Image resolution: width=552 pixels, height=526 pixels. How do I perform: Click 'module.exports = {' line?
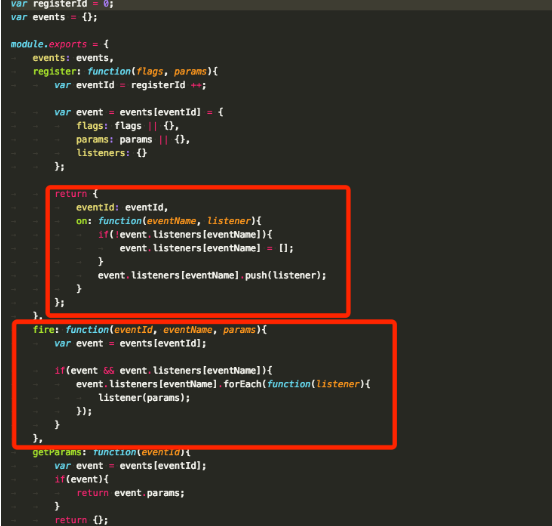[59, 44]
